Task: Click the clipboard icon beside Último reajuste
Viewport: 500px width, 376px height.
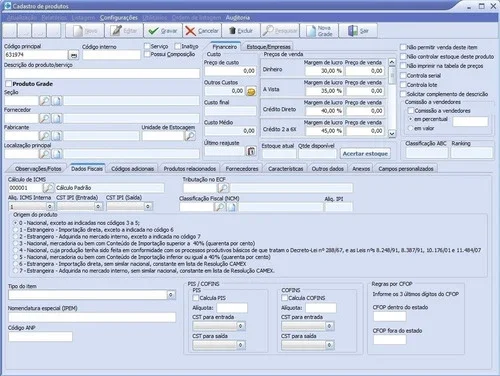Action: 251,151
